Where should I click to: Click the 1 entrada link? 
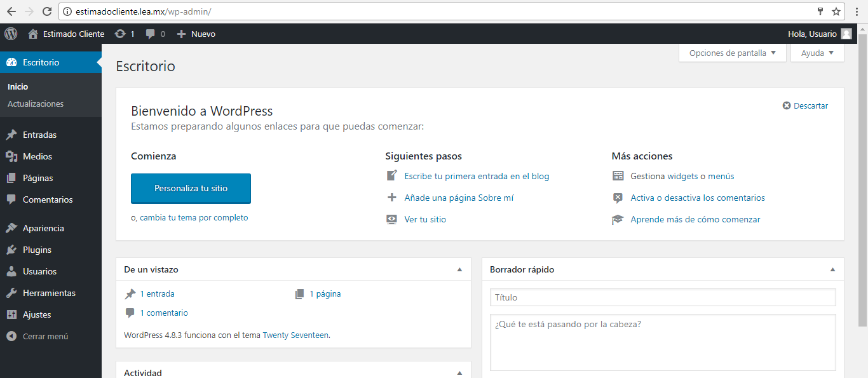coord(157,294)
